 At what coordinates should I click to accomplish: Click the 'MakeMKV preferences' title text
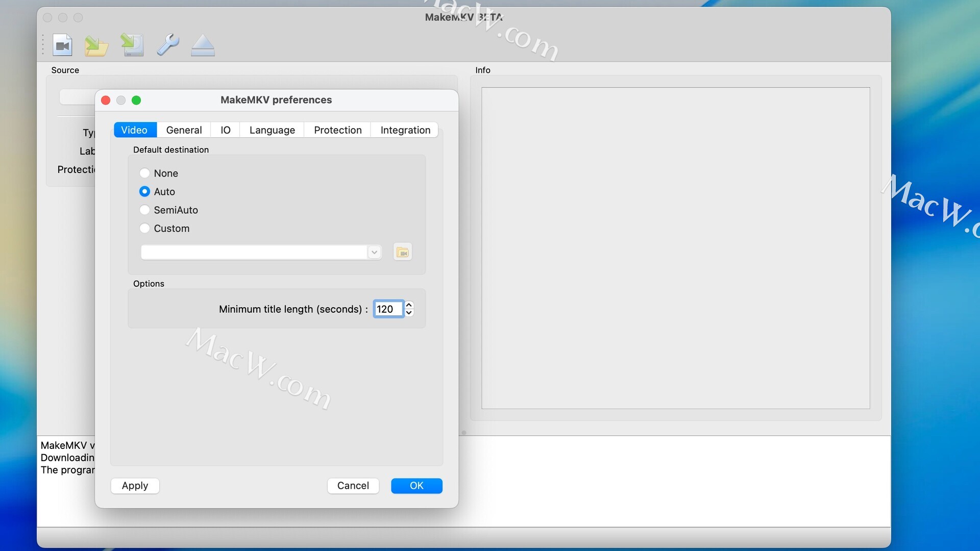276,100
